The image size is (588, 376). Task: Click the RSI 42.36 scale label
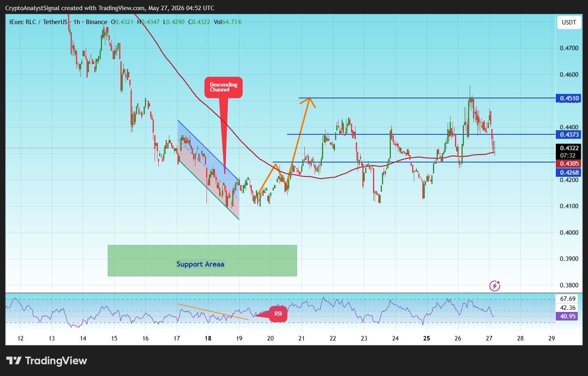pyautogui.click(x=568, y=308)
